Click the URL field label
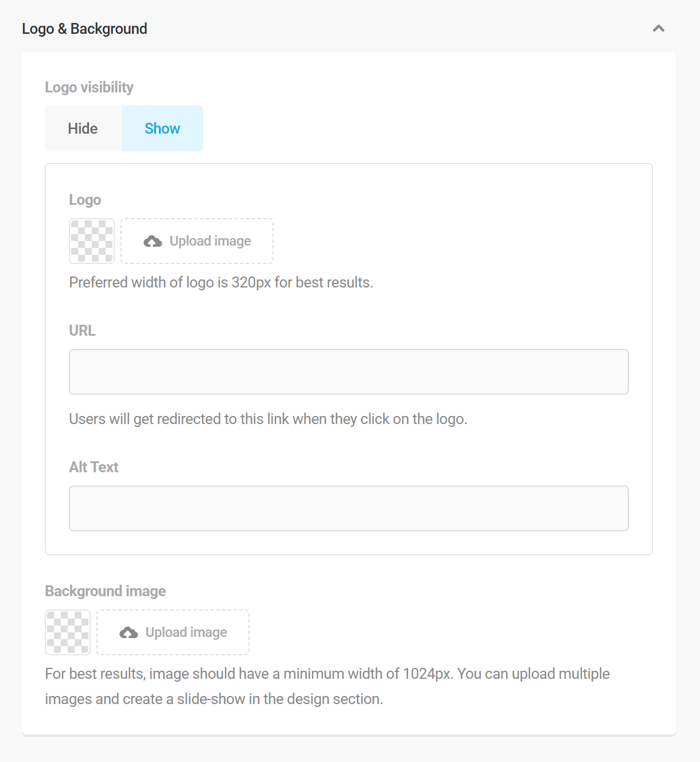The width and height of the screenshot is (700, 762). pos(82,331)
